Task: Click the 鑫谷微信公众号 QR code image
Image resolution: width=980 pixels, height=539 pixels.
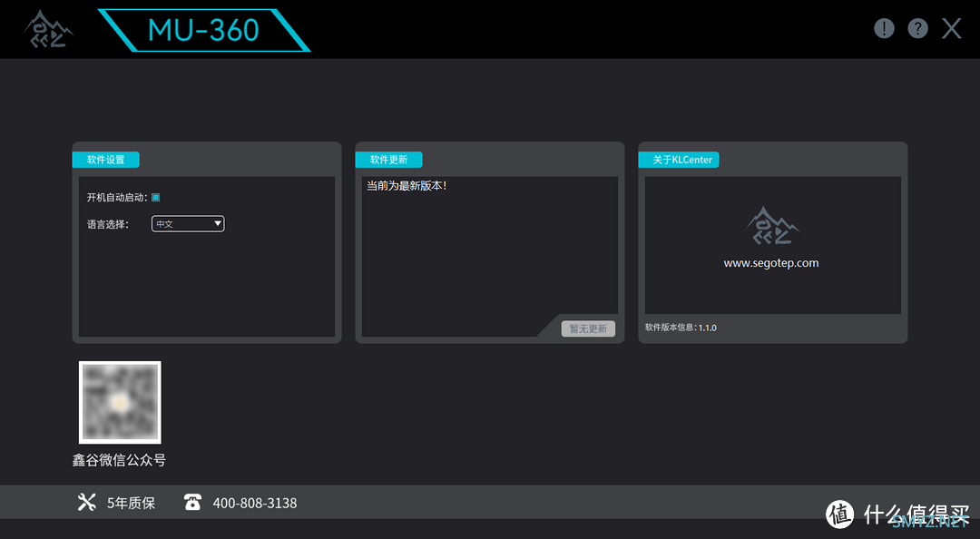Action: pos(120,403)
